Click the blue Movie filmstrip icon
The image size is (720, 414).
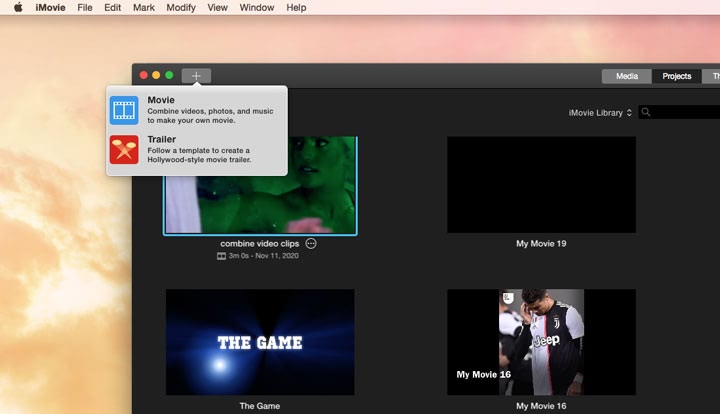124,110
